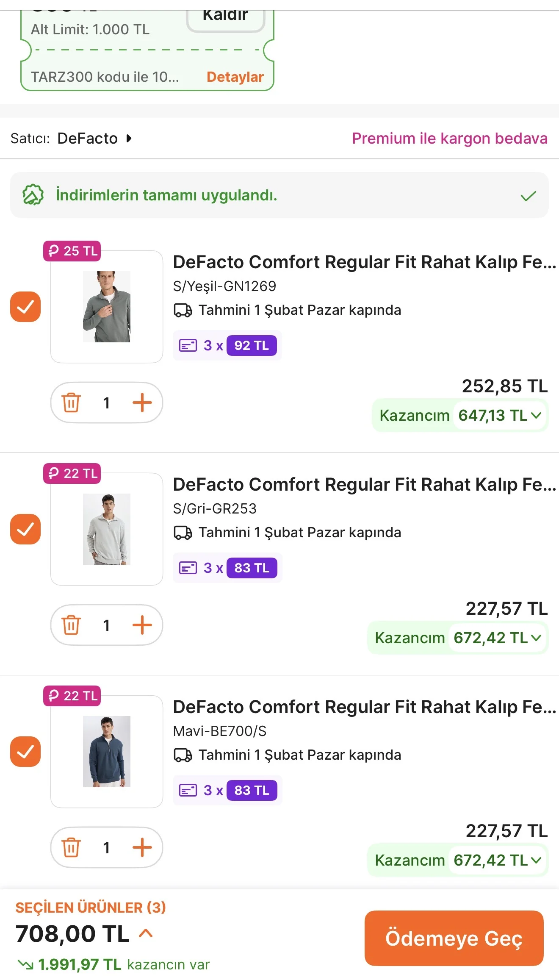Expand cart total details next to 708,00 TL
The height and width of the screenshot is (980, 559).
146,933
